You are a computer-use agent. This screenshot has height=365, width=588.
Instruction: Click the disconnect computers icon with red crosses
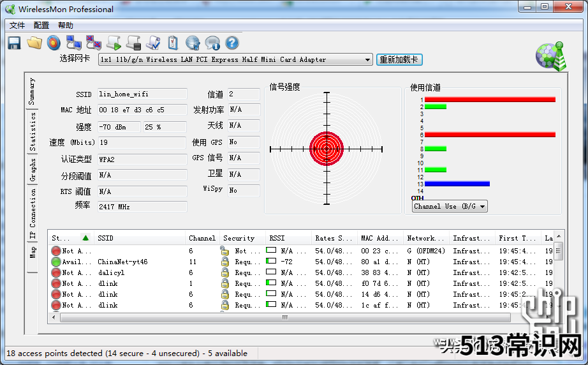93,43
